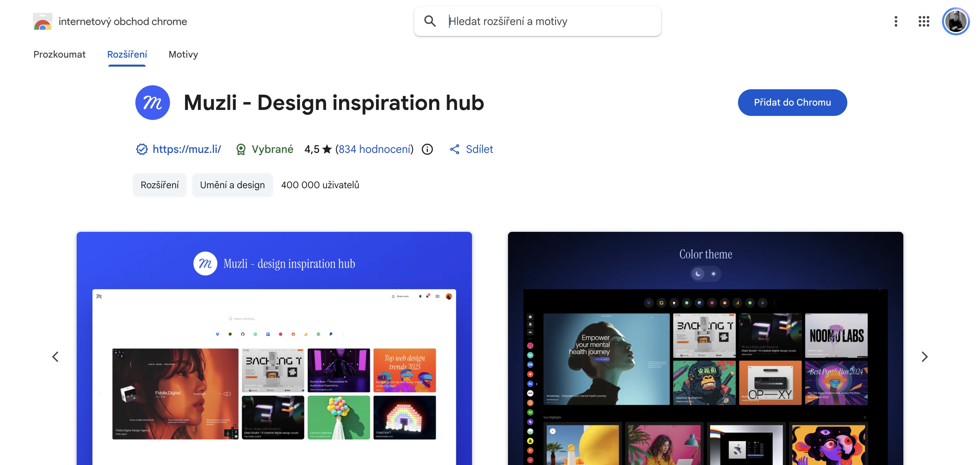Open the https://muz.li/ link
This screenshot has width=980, height=465.
(x=187, y=150)
